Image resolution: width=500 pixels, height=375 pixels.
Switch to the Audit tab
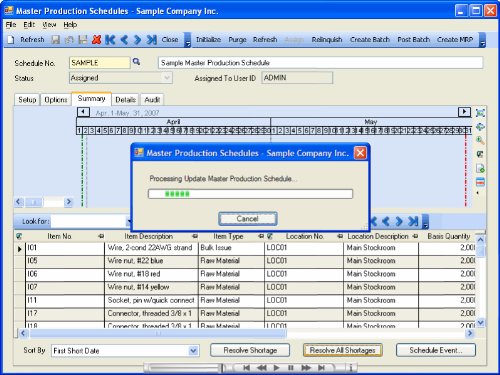click(152, 100)
